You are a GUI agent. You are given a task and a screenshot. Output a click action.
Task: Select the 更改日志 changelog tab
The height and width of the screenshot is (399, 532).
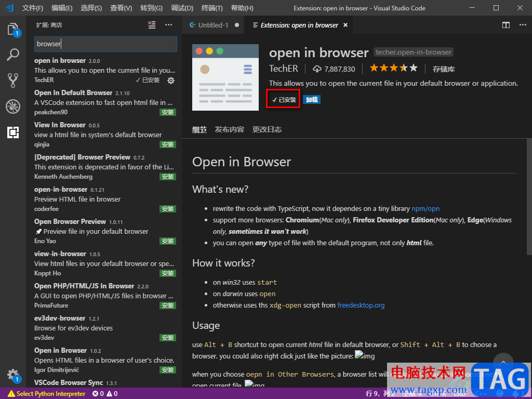[x=267, y=129]
